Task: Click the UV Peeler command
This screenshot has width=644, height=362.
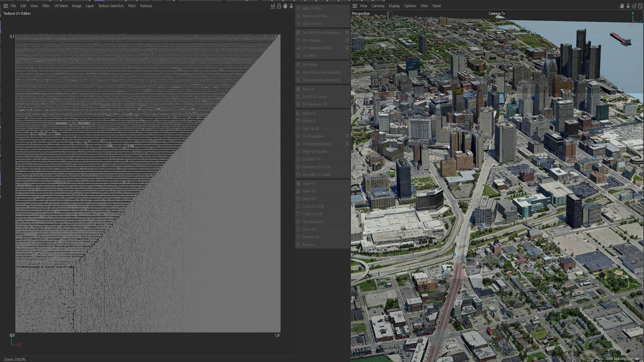Action: click(322, 65)
